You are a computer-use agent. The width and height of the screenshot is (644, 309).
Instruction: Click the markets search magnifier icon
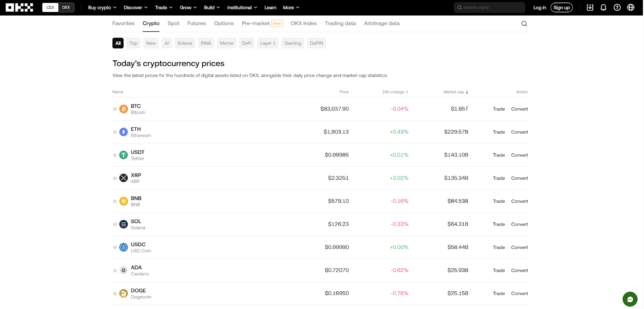coord(524,23)
